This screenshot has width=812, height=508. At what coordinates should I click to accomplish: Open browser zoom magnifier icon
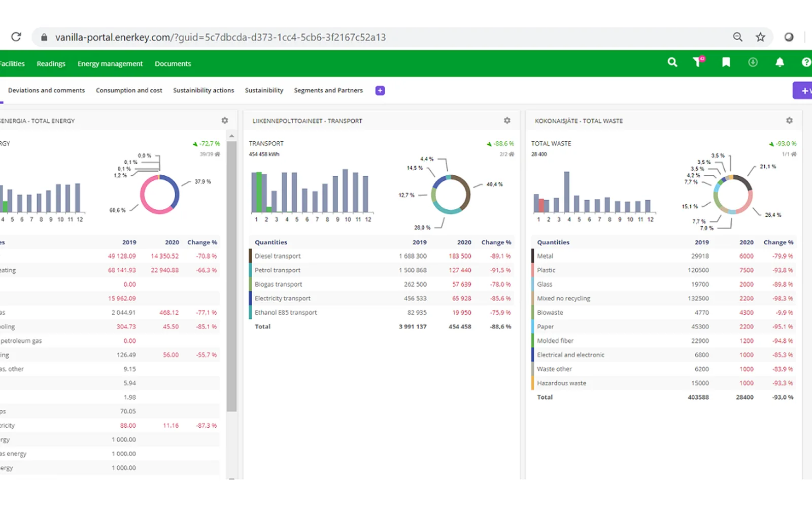(x=737, y=37)
